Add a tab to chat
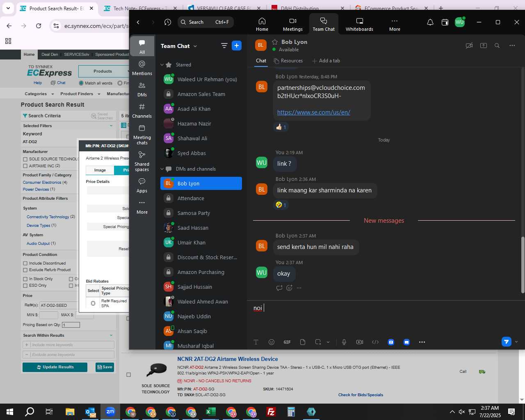This screenshot has height=420, width=525. click(x=326, y=61)
